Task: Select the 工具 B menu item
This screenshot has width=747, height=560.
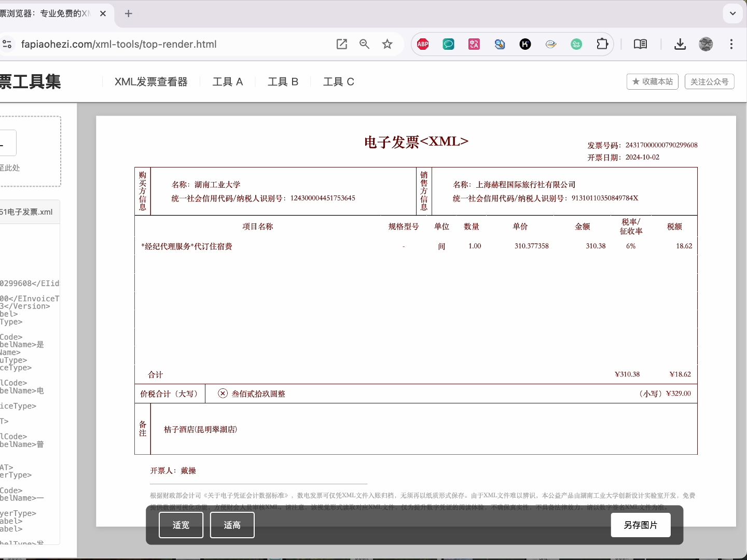Action: coord(283,81)
